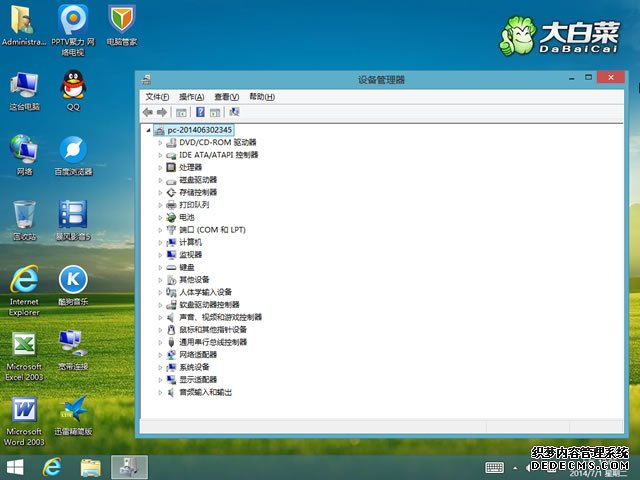Scan for hardware changes using toolbar icon
Image resolution: width=640 pixels, height=480 pixels.
pyautogui.click(x=234, y=112)
